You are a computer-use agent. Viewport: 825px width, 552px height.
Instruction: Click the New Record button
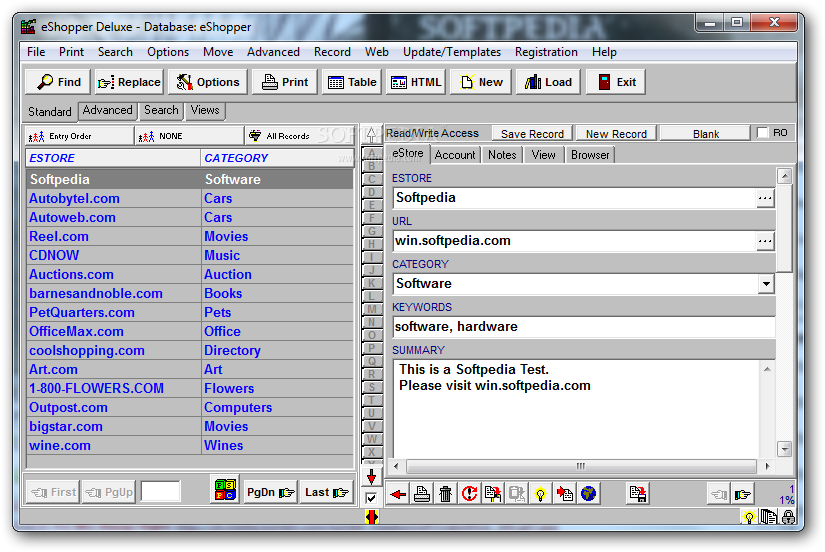[x=616, y=134]
